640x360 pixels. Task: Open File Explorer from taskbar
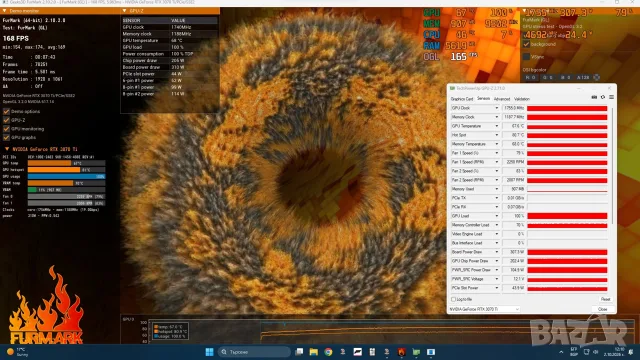click(313, 352)
